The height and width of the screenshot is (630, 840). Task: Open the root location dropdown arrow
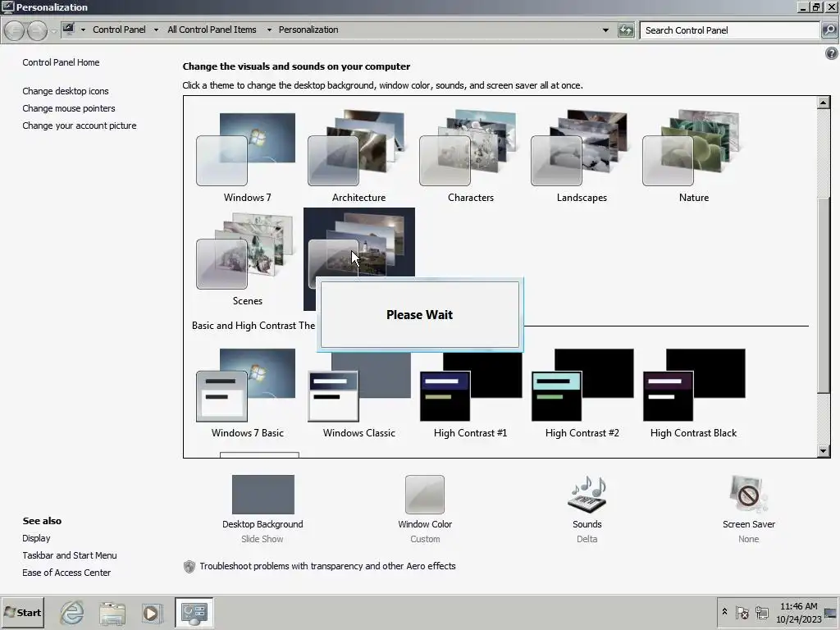coord(83,30)
